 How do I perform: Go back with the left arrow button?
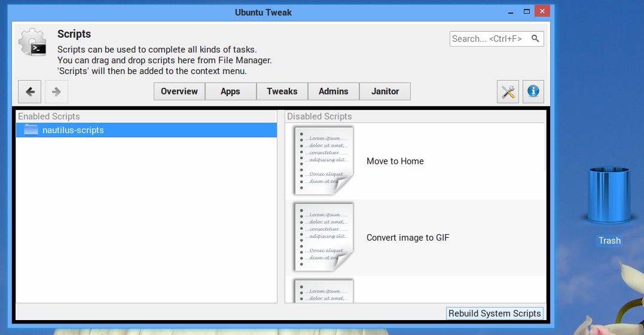[29, 91]
